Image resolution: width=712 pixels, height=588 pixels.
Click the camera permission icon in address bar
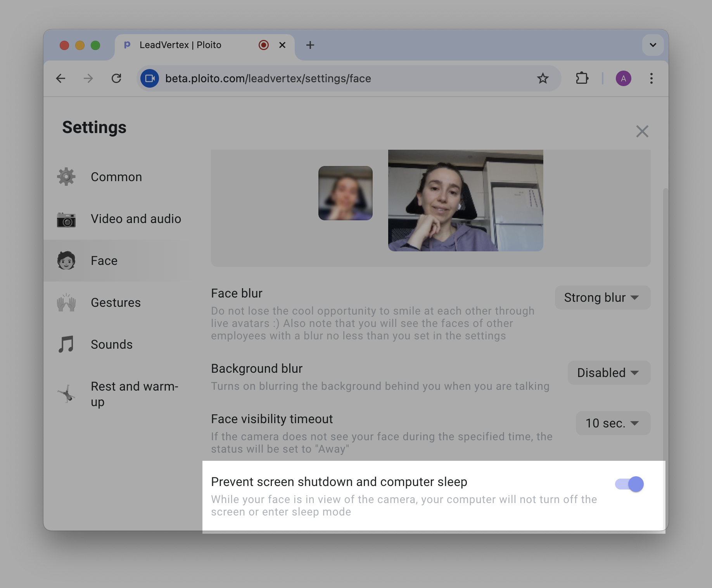click(150, 78)
